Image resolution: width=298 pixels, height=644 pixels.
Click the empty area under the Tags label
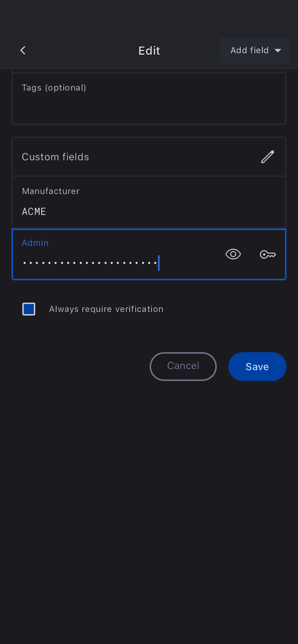pyautogui.click(x=144, y=110)
